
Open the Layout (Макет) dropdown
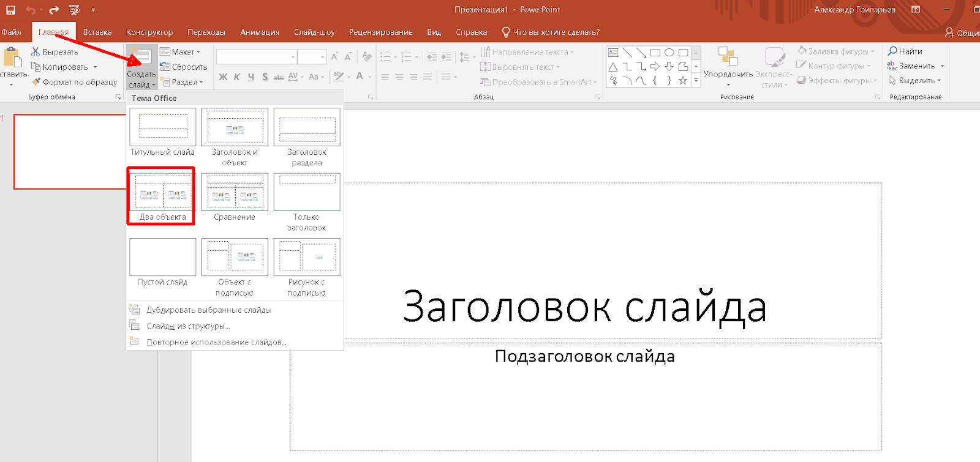[x=181, y=52]
